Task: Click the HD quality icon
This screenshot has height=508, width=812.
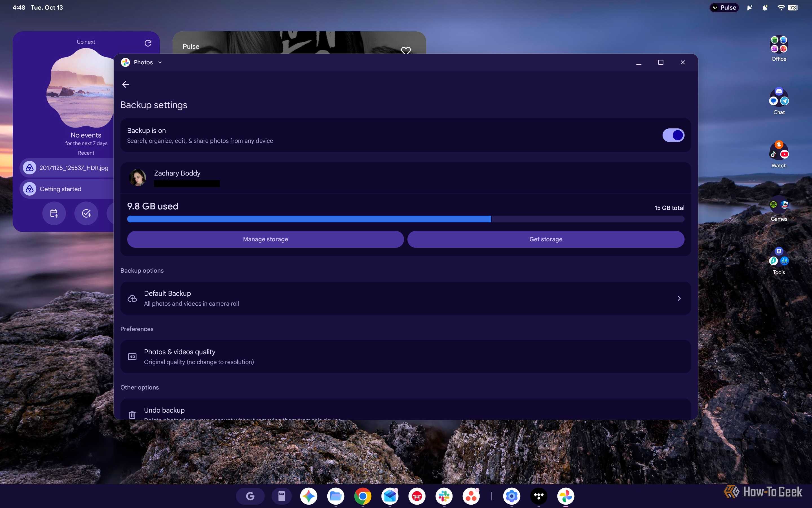Action: click(x=132, y=357)
